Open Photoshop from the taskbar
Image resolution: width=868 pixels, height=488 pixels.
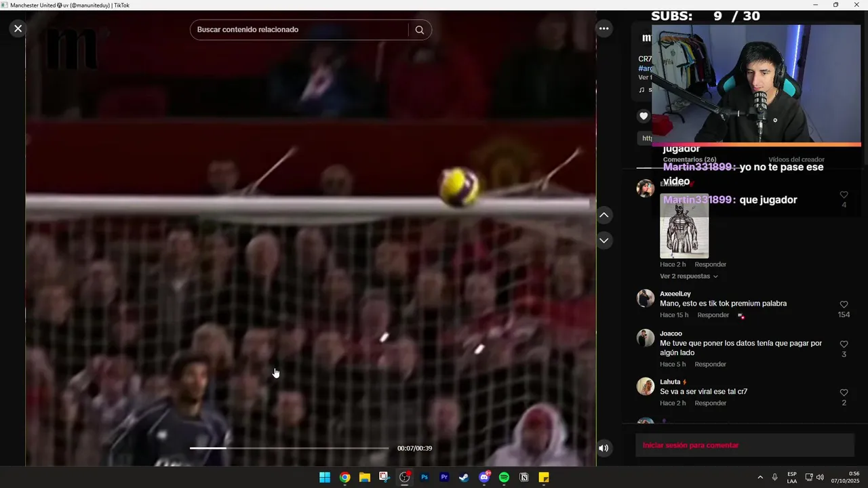(x=425, y=477)
